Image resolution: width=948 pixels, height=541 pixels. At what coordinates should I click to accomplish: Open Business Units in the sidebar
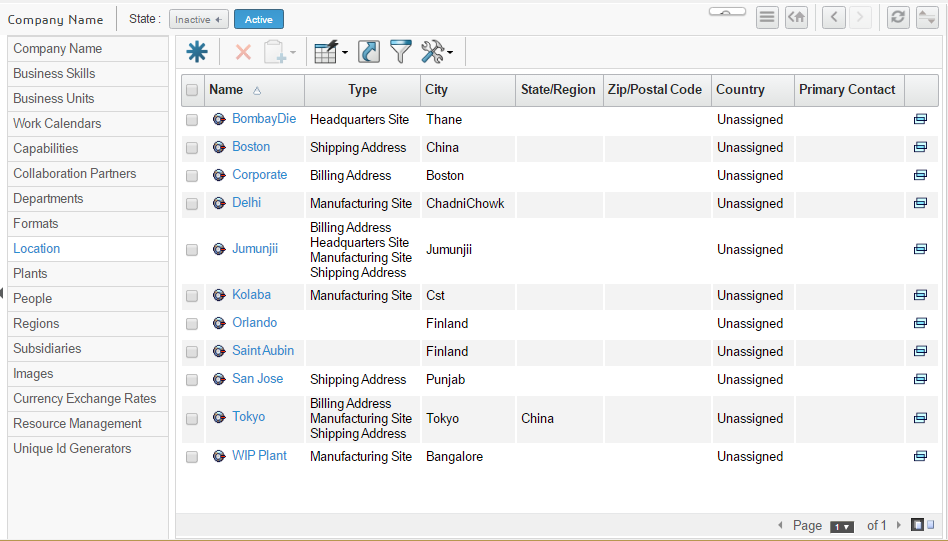coord(54,99)
